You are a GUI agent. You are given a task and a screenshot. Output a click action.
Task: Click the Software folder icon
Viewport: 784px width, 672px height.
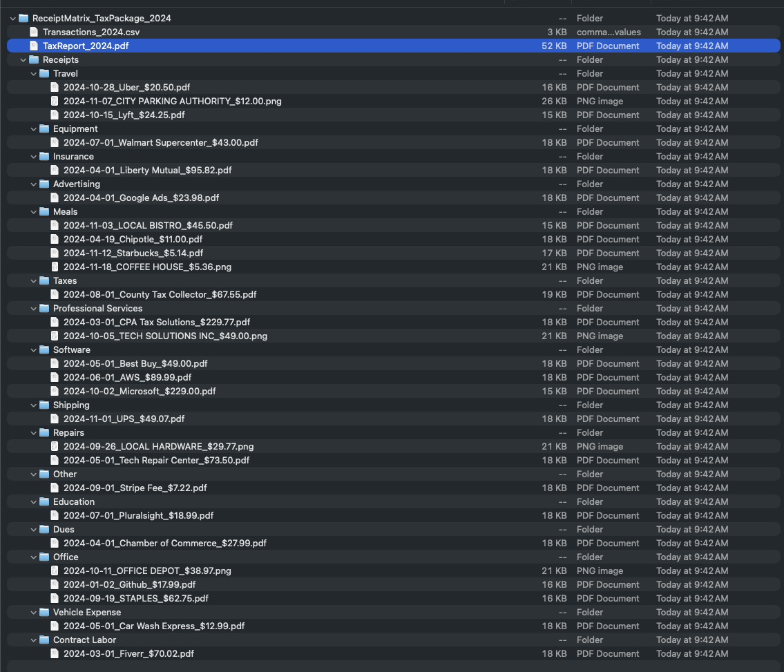pyautogui.click(x=44, y=349)
